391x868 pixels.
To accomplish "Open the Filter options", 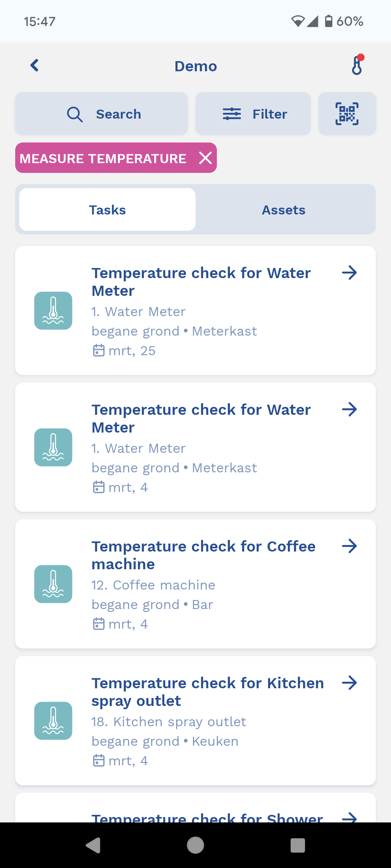I will coord(253,114).
